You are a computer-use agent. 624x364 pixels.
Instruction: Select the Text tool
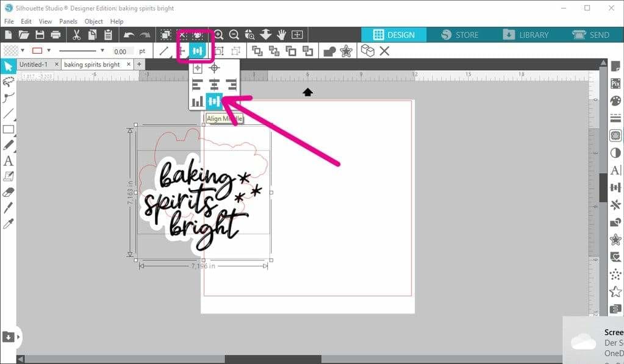coord(9,161)
